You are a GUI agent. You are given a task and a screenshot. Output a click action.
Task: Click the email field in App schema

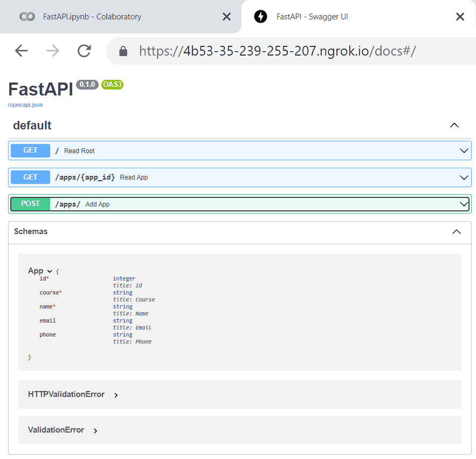click(47, 320)
